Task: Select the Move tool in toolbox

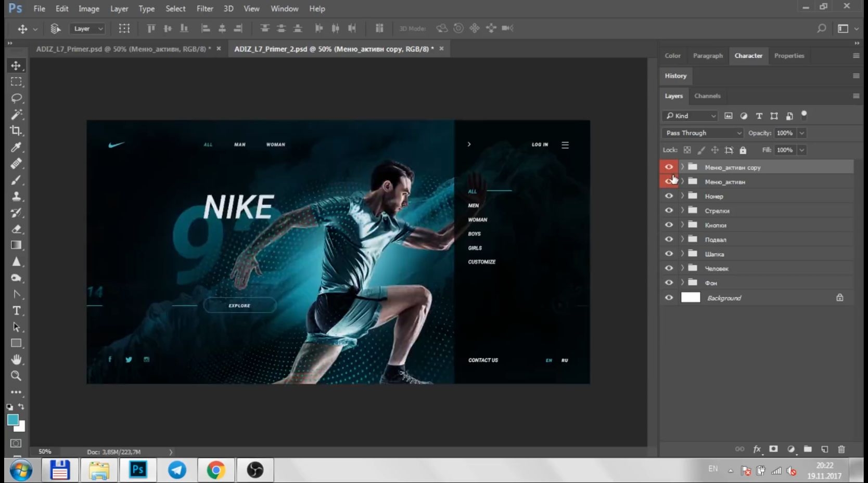Action: tap(16, 66)
